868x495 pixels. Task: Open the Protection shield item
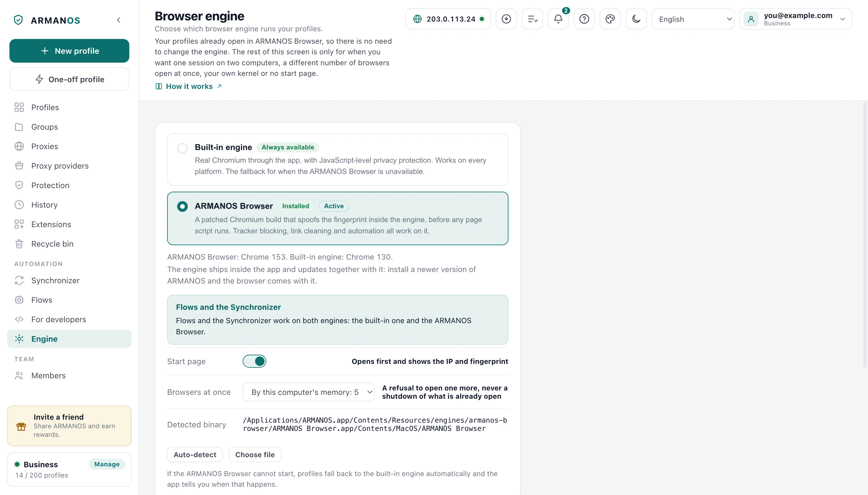69,185
